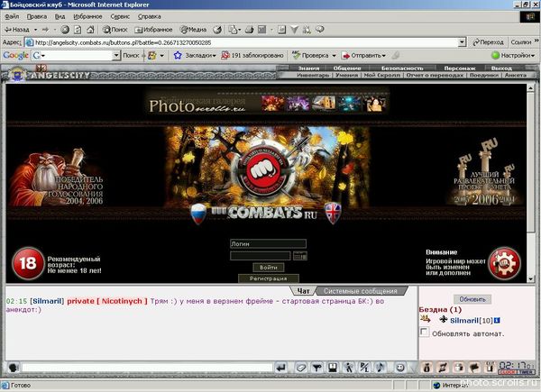Viewport: 541px width, 392px height.
Task: Open the Файл menu
Action: tap(12, 16)
